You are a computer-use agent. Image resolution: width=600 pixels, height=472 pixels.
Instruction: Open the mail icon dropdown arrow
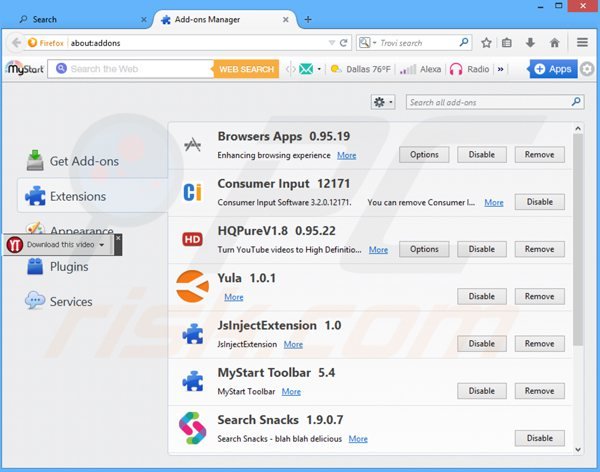point(319,69)
